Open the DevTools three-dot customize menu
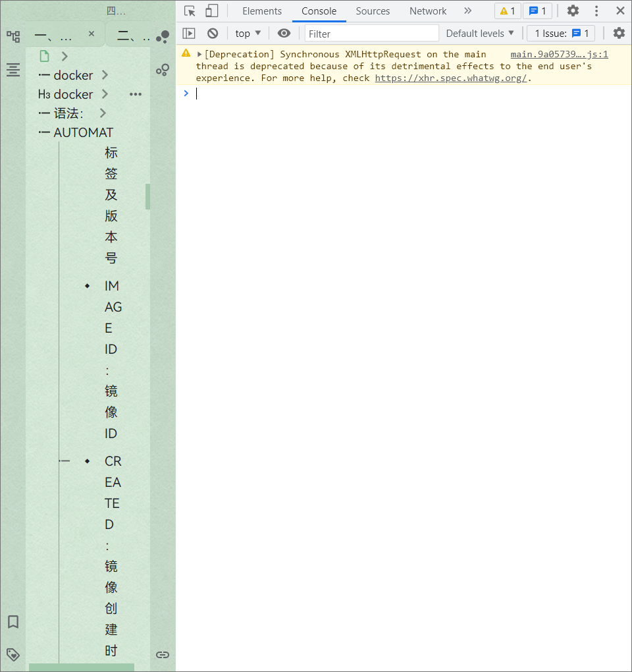This screenshot has height=672, width=632. (596, 11)
